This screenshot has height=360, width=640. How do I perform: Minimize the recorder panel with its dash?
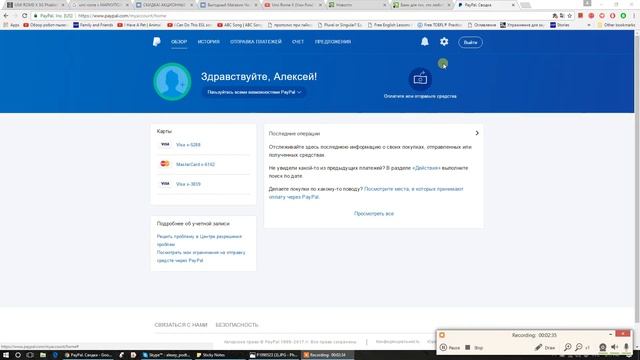(x=611, y=334)
